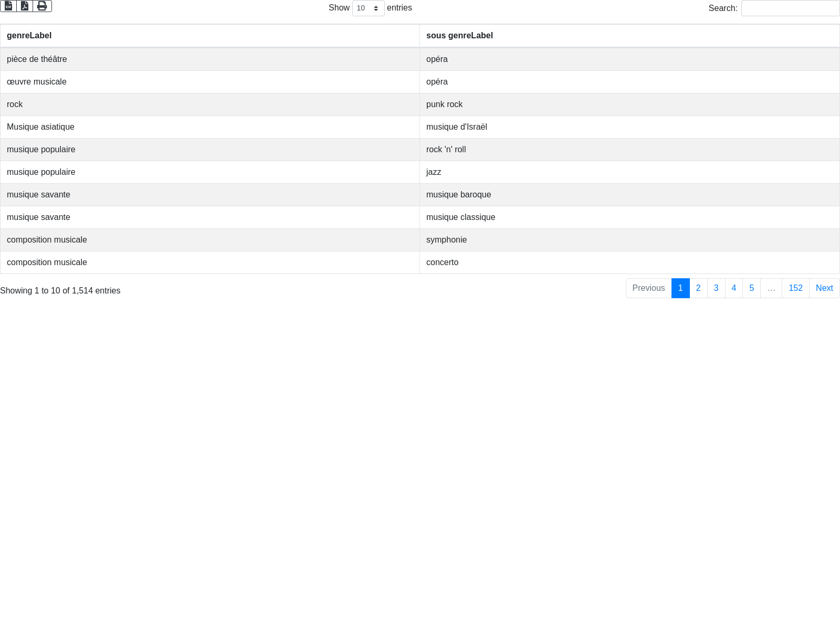Click the Next pagination button
The image size is (840, 630).
[824, 288]
